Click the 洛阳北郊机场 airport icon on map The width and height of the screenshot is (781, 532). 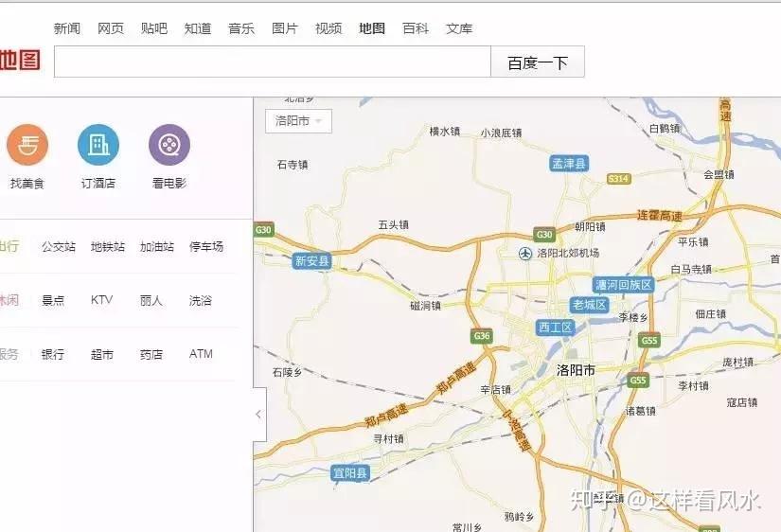click(525, 254)
